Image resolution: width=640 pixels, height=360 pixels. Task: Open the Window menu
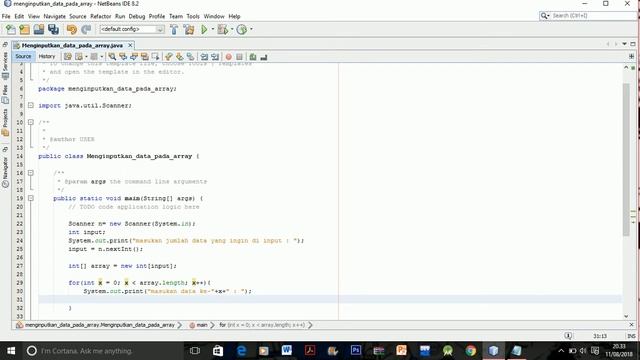click(x=214, y=16)
